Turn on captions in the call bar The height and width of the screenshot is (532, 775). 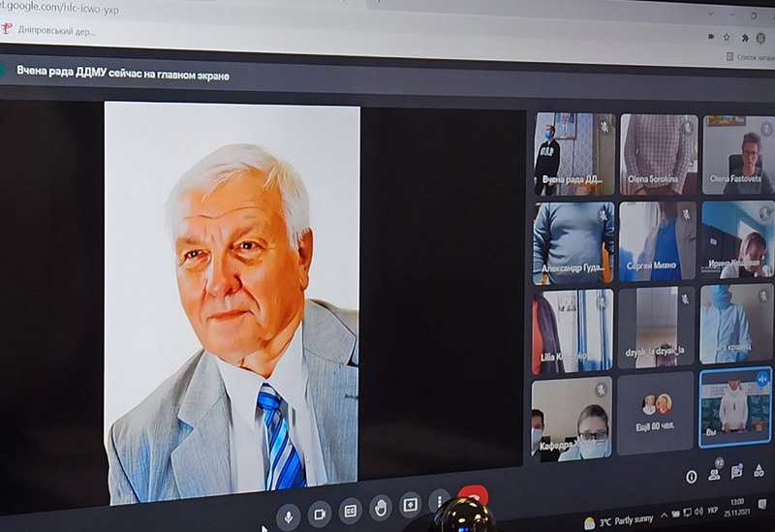[350, 510]
